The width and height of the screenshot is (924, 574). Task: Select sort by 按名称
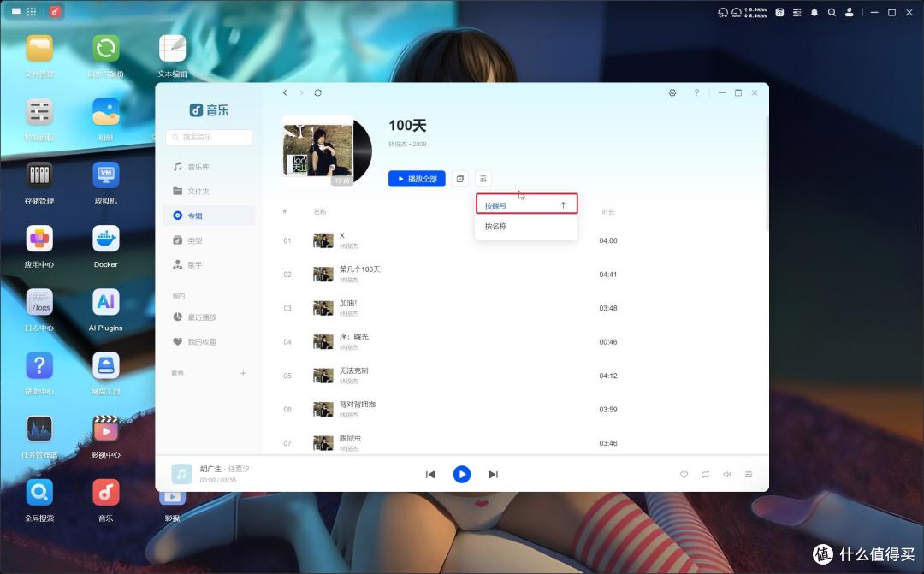click(526, 227)
